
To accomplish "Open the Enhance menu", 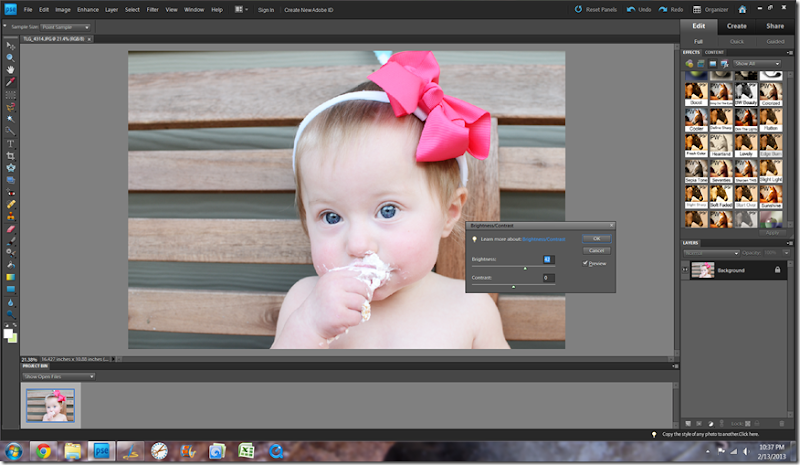I will coord(88,9).
